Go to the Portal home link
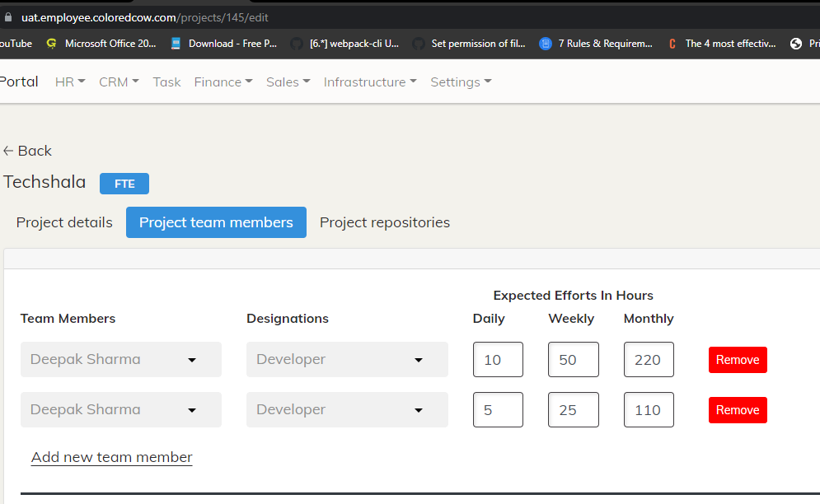The width and height of the screenshot is (820, 504). click(19, 82)
